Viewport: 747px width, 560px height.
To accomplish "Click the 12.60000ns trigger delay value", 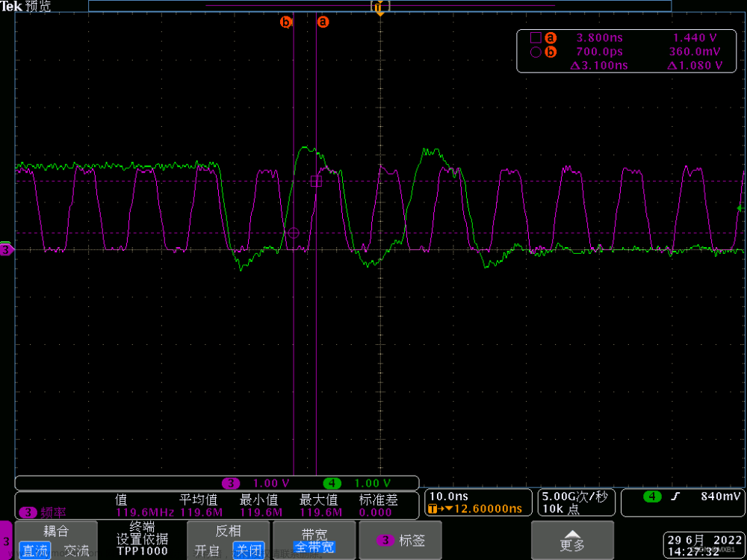I will click(x=489, y=509).
